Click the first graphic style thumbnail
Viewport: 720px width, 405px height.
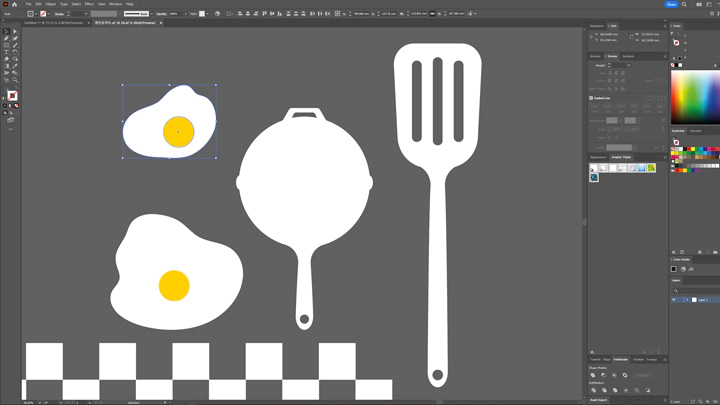pos(594,168)
